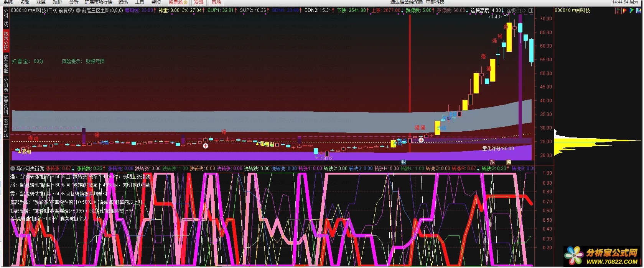Click 上涨: 2677.00 value
This screenshot has height=268, width=644.
[386, 10]
